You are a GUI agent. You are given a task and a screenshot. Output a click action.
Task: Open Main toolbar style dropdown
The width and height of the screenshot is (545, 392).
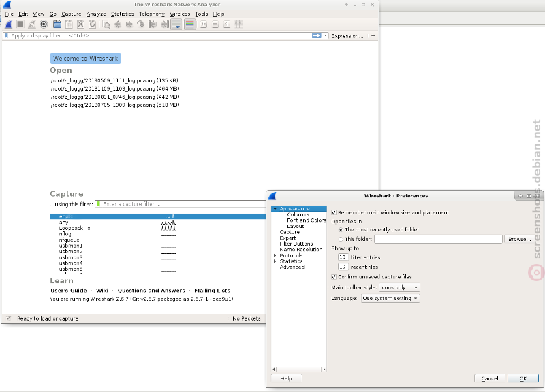(399, 287)
